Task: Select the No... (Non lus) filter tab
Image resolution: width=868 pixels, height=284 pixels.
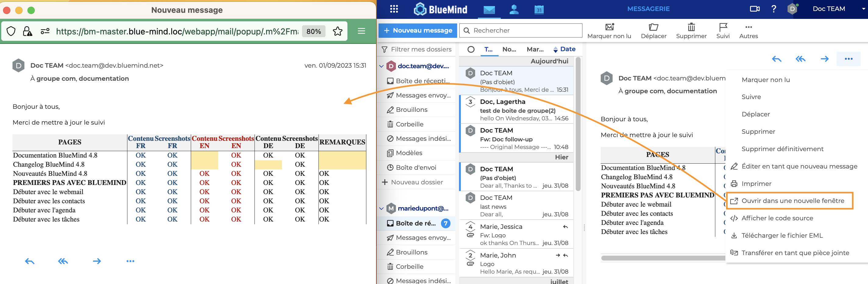Action: (509, 50)
